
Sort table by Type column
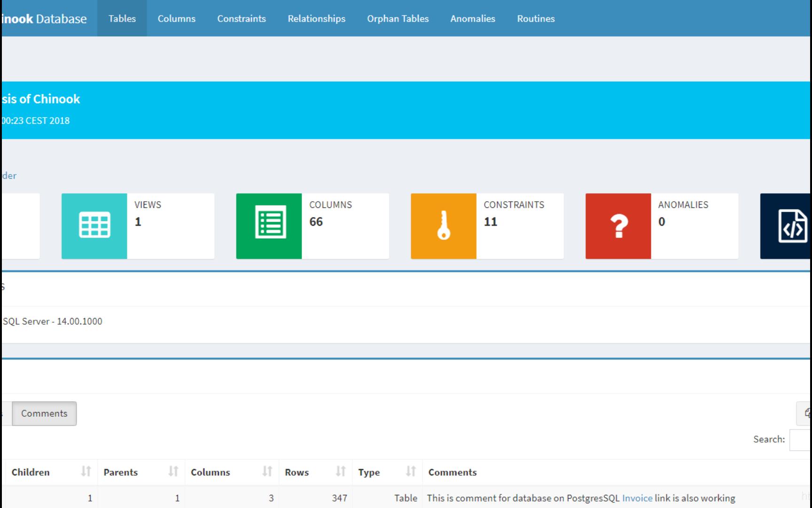(387, 472)
